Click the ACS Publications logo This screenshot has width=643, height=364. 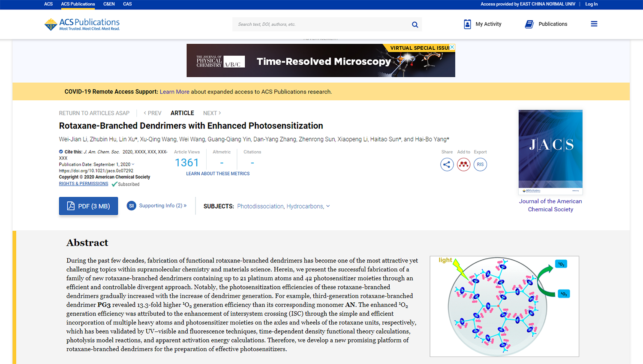tap(82, 24)
